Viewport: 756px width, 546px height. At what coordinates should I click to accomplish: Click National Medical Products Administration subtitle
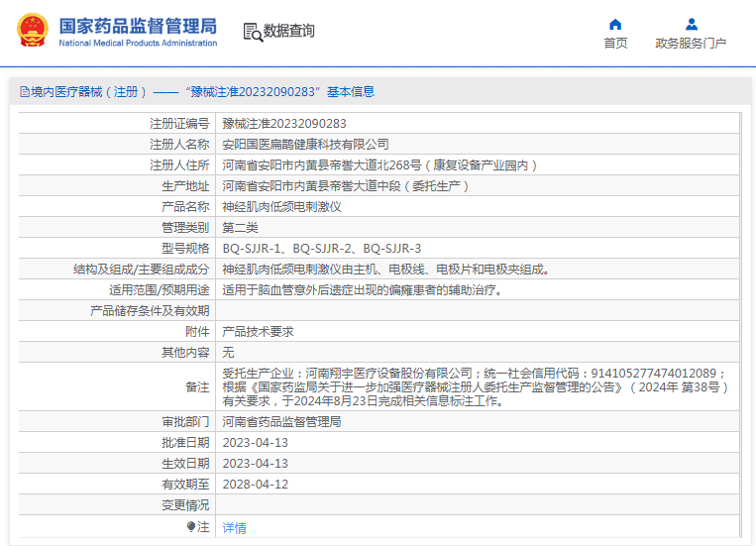click(x=138, y=43)
